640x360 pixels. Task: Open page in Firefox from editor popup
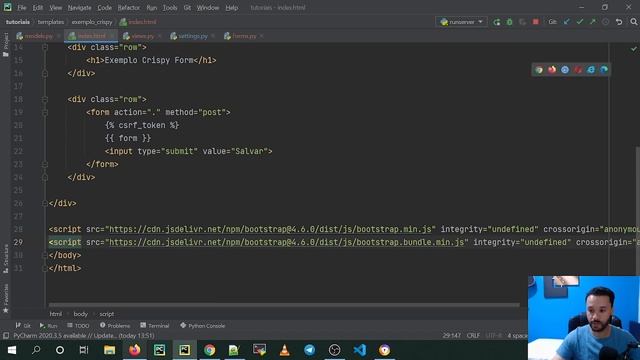click(x=552, y=70)
